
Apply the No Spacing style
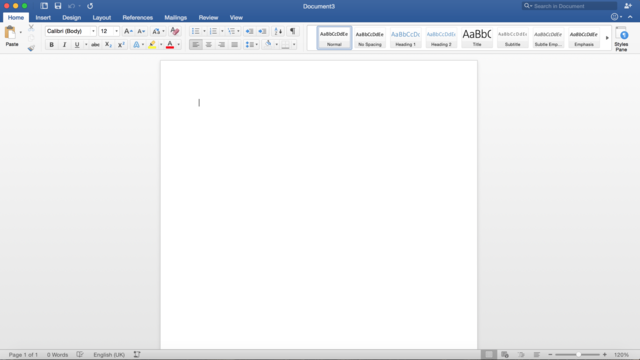point(370,38)
